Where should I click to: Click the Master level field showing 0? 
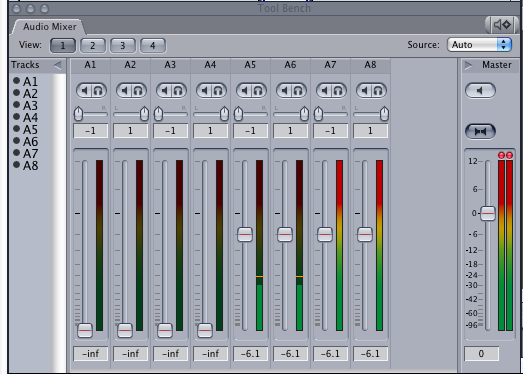click(481, 354)
